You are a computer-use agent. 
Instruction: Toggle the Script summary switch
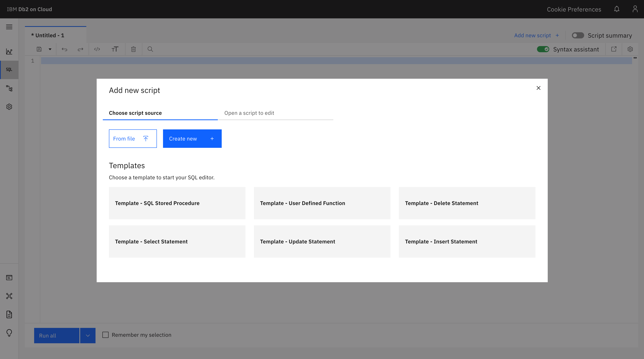[x=578, y=36]
